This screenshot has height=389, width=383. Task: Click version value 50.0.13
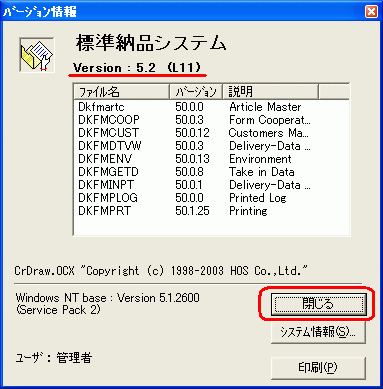coord(192,159)
